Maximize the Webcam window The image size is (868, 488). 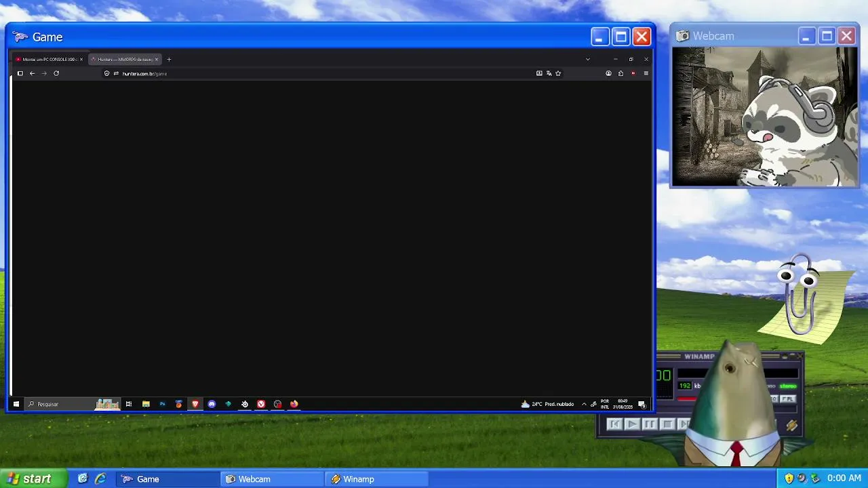pos(827,36)
